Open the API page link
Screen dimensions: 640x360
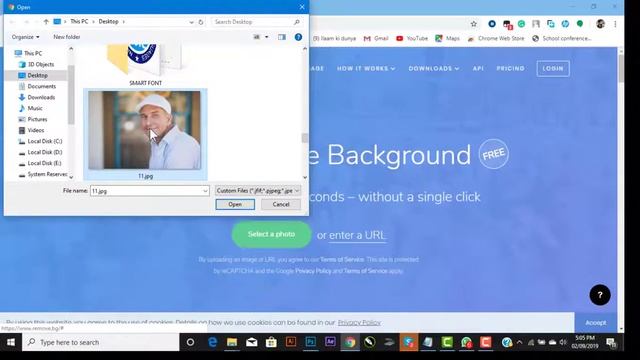[478, 69]
